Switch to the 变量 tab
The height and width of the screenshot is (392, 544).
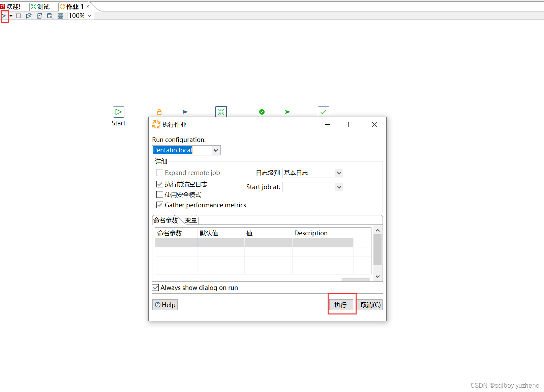click(191, 220)
